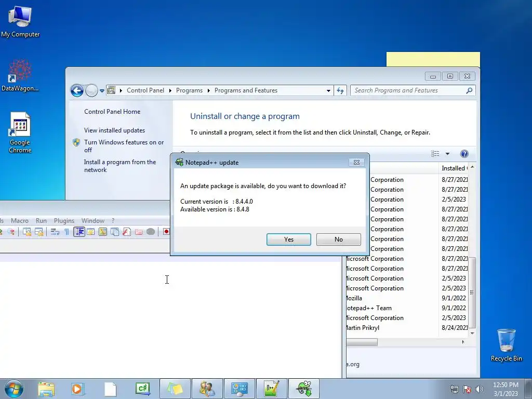Start macro recording with the red record icon
532x399 pixels.
click(166, 232)
